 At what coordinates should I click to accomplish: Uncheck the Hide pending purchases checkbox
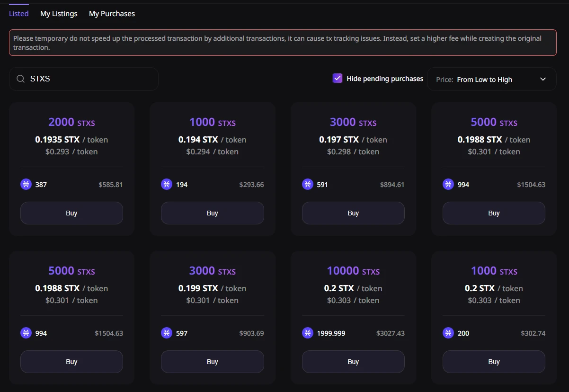(x=338, y=79)
